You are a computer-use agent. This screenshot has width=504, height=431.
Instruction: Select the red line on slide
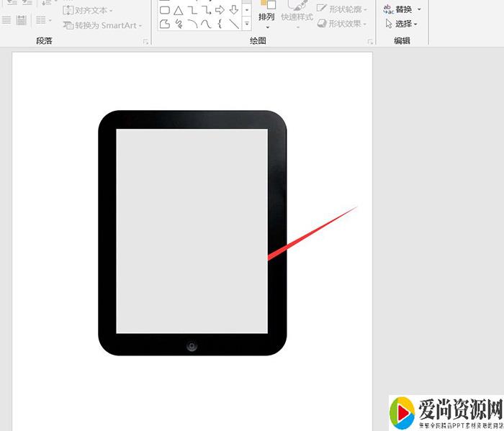(310, 233)
